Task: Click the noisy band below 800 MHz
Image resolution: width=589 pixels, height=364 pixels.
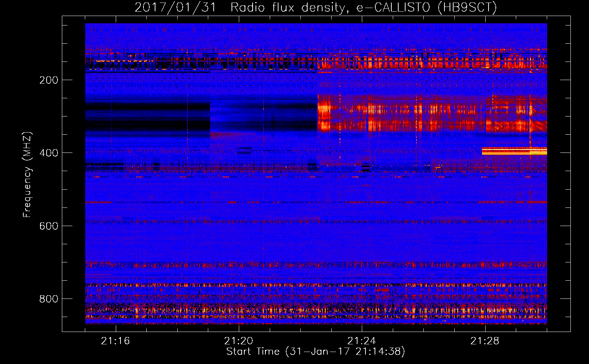Action: click(x=316, y=310)
